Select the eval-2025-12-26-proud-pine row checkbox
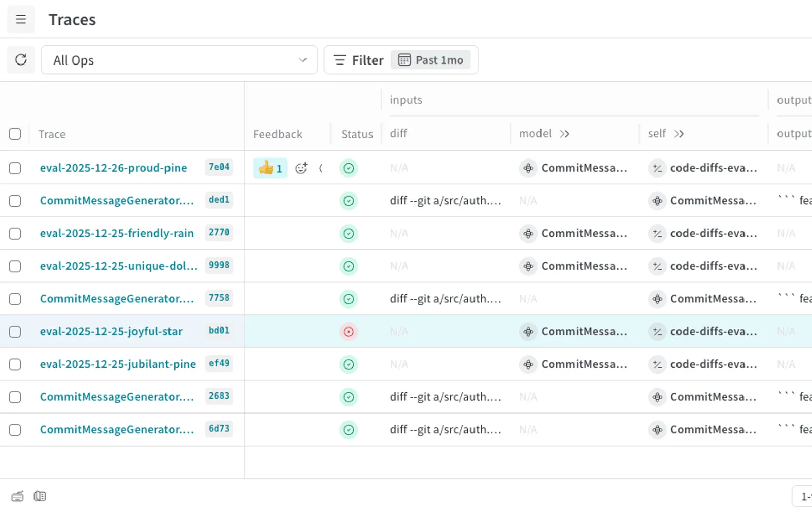Screen dimensions: 812x508 coord(15,168)
